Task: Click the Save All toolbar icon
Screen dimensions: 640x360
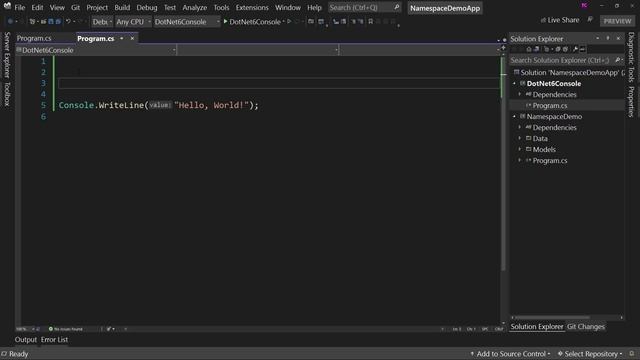Action: tap(58, 21)
